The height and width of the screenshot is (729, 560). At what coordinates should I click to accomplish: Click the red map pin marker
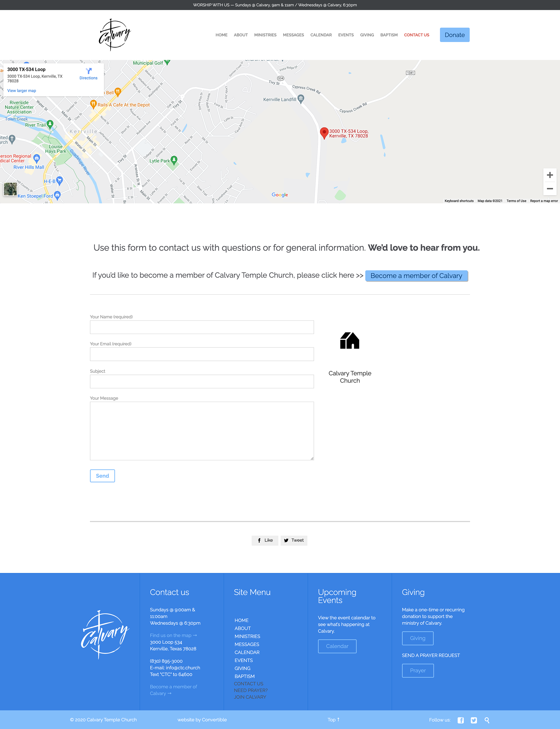[x=324, y=133]
